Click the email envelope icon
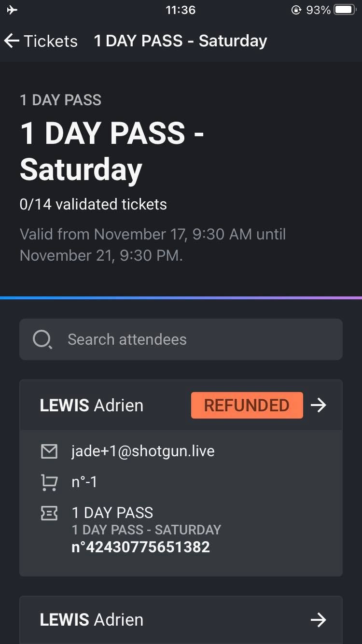 pyautogui.click(x=49, y=451)
